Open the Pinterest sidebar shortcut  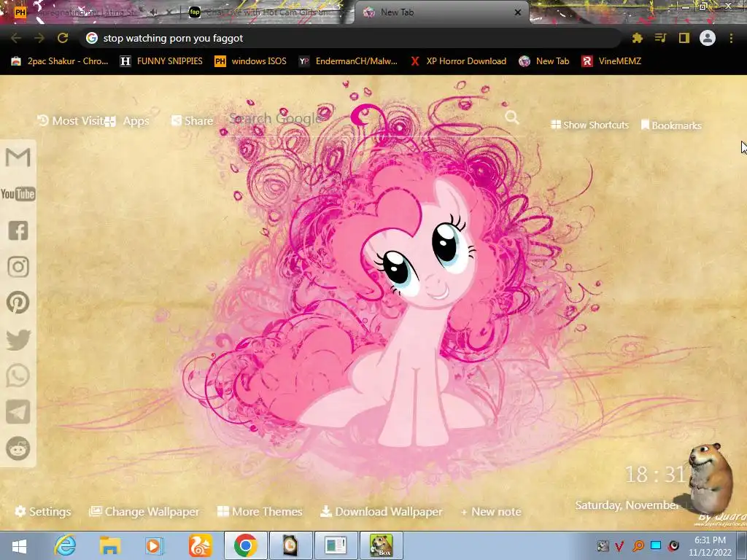click(x=18, y=303)
